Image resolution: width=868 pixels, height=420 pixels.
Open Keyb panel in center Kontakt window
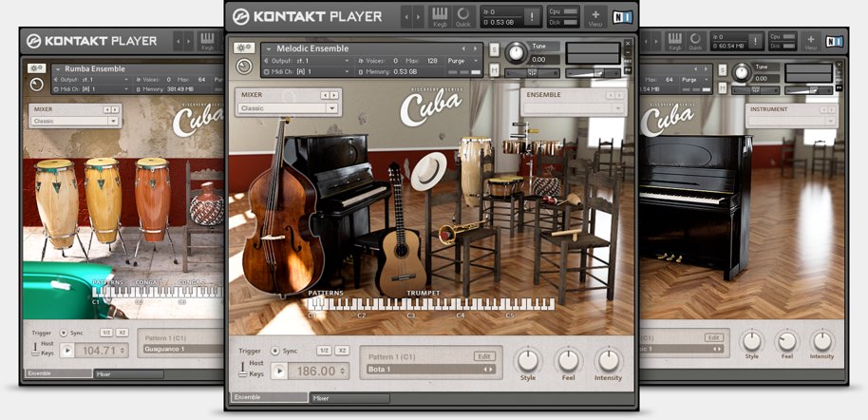[x=440, y=16]
